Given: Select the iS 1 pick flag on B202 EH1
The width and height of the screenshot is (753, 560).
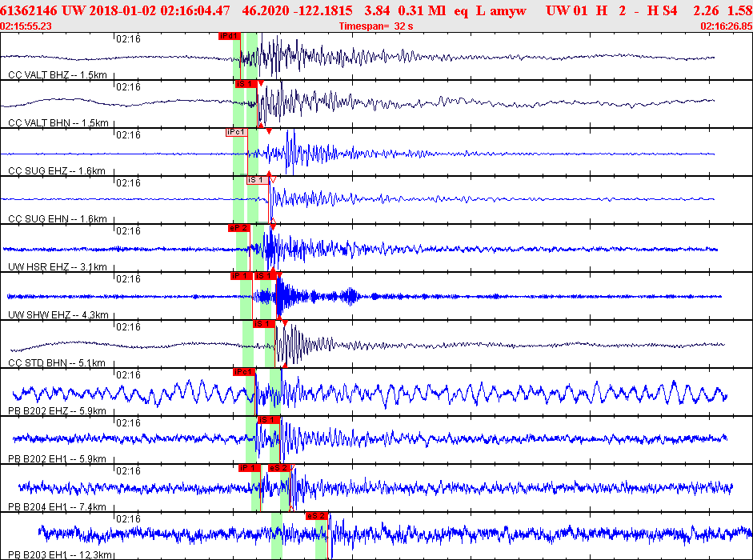Looking at the screenshot, I should coord(268,420).
